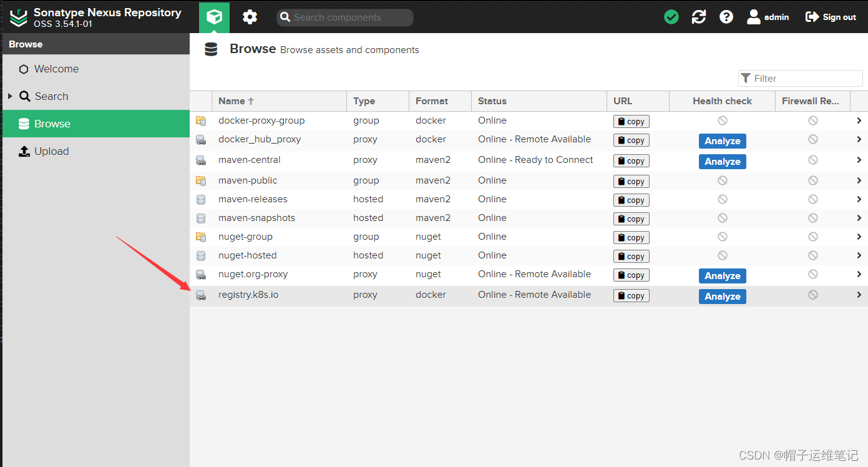
Task: Copy URL of maven-snapshots
Action: pos(631,219)
